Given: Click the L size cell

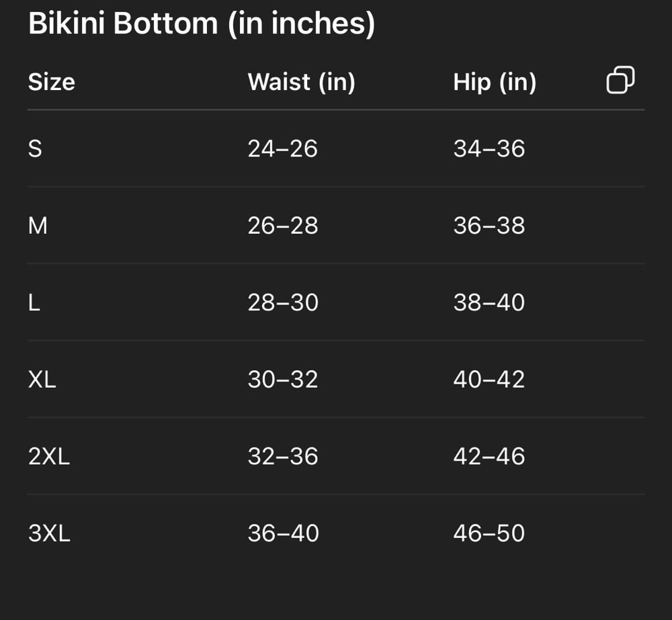Looking at the screenshot, I should click(34, 303).
